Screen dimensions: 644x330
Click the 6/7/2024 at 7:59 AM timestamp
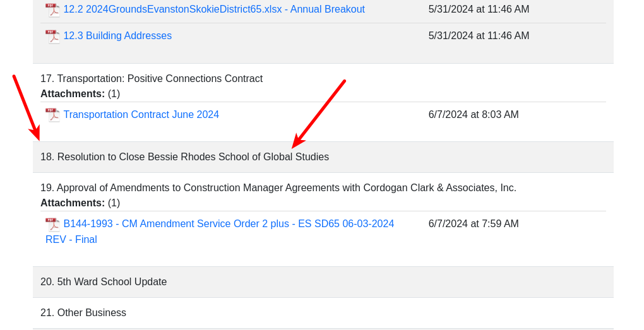pyautogui.click(x=474, y=224)
